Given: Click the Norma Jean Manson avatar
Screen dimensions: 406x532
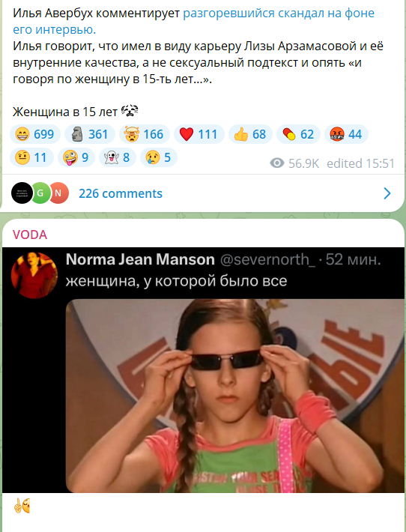Looking at the screenshot, I should (34, 275).
